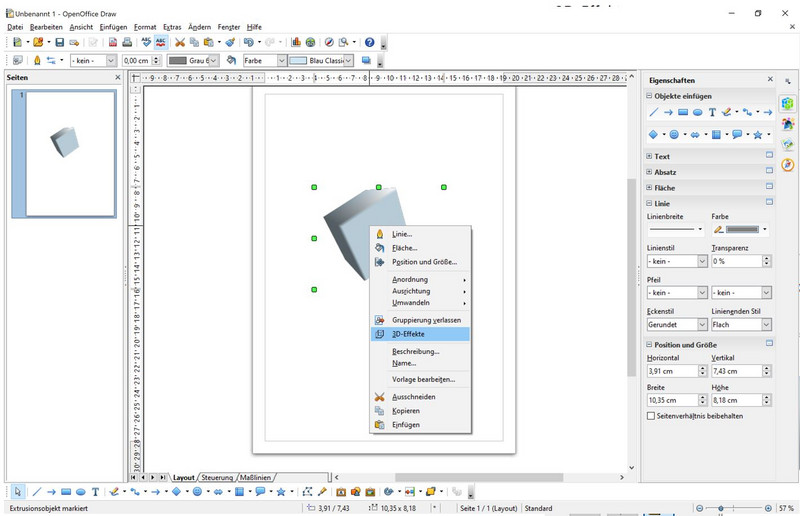Choose 3D-Effekte from context menu
The height and width of the screenshot is (516, 800).
pos(409,334)
